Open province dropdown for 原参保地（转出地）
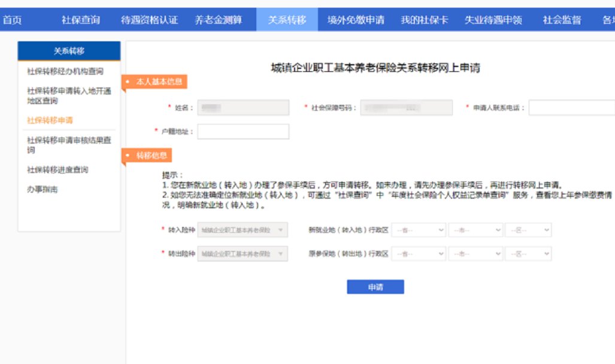 [x=419, y=254]
